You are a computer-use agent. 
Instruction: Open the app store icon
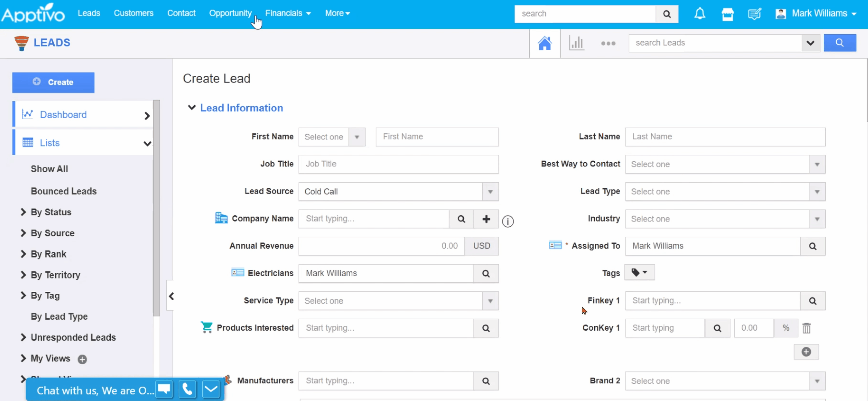727,14
